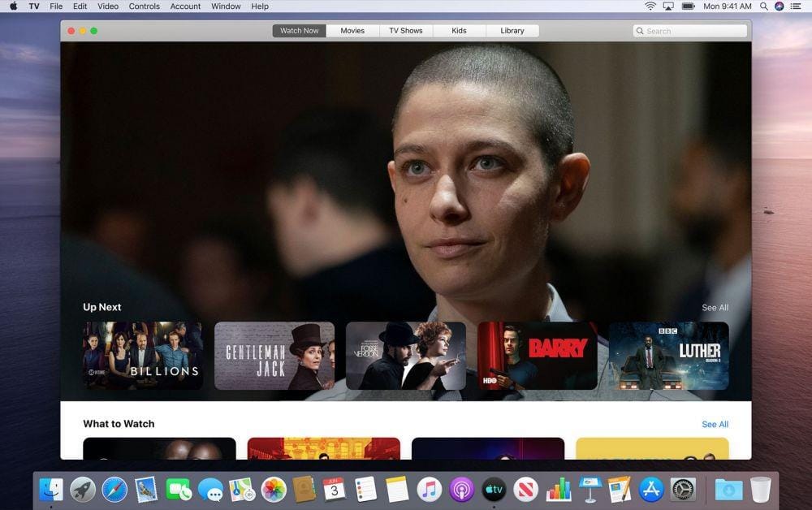Open the Apple TV app icon in the Dock

click(x=494, y=490)
